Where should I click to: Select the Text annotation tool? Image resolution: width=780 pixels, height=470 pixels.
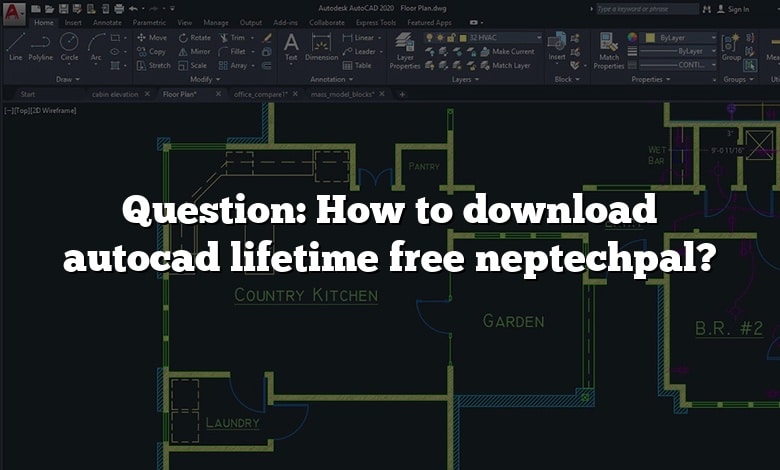291,47
